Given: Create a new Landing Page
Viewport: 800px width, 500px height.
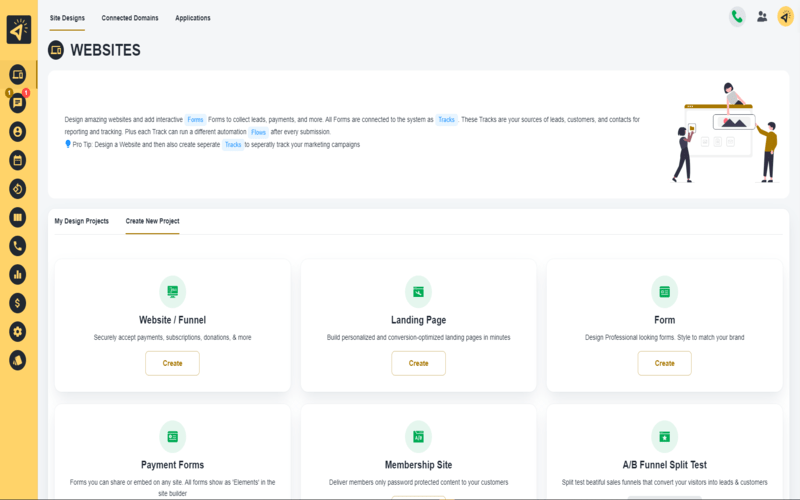Looking at the screenshot, I should pyautogui.click(x=418, y=363).
